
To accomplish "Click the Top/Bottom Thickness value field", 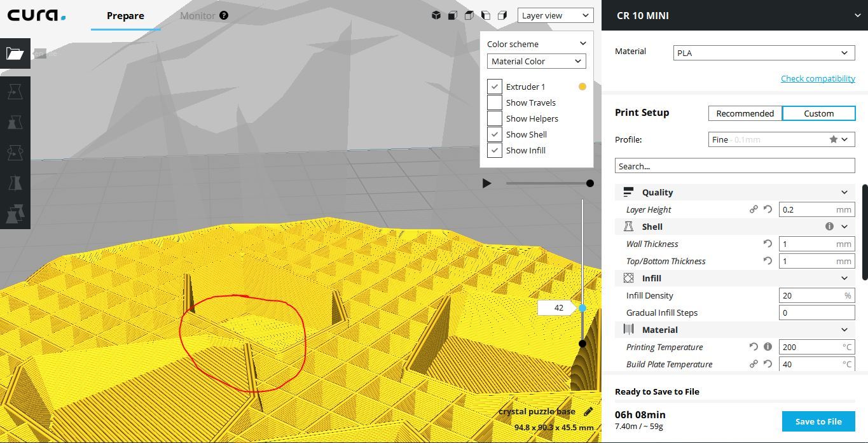I will [816, 261].
